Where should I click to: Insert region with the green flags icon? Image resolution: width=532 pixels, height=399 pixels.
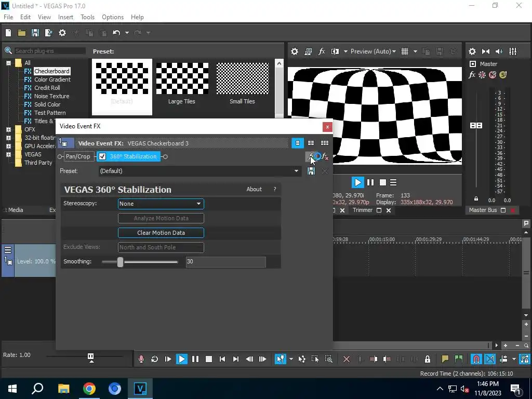(x=459, y=359)
